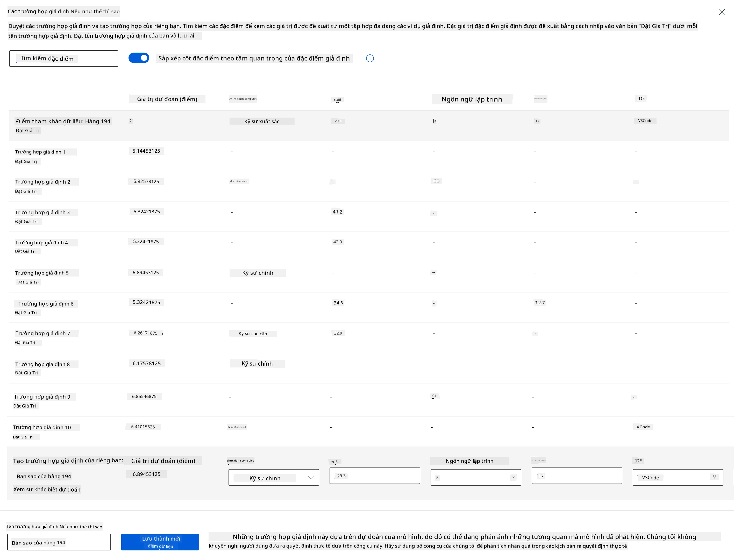
Task: Click the Tìm kiếm đặc điểm search field
Action: pyautogui.click(x=64, y=59)
